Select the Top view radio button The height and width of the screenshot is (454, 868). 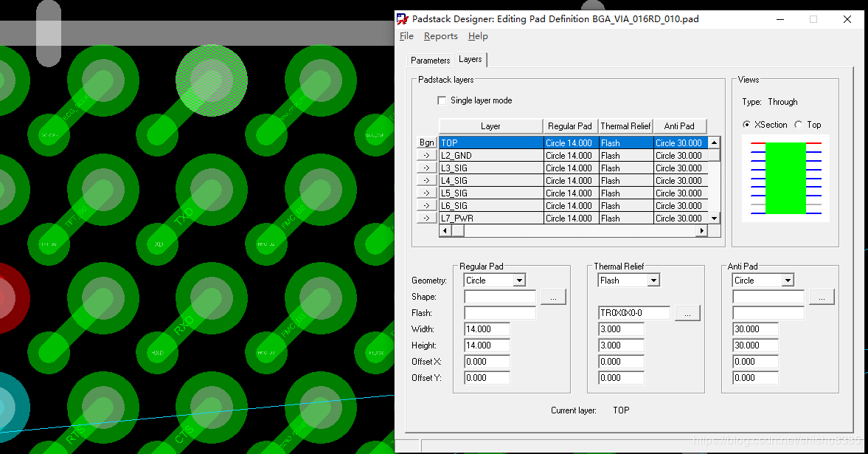[x=798, y=125]
